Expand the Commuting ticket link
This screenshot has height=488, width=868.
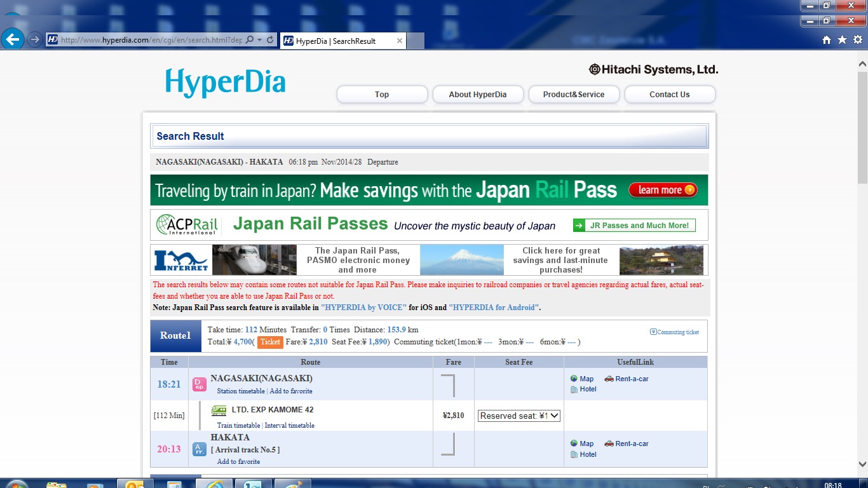coord(674,332)
